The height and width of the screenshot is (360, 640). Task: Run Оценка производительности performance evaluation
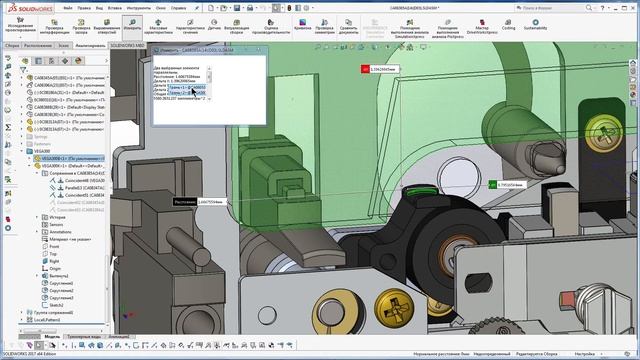(271, 27)
